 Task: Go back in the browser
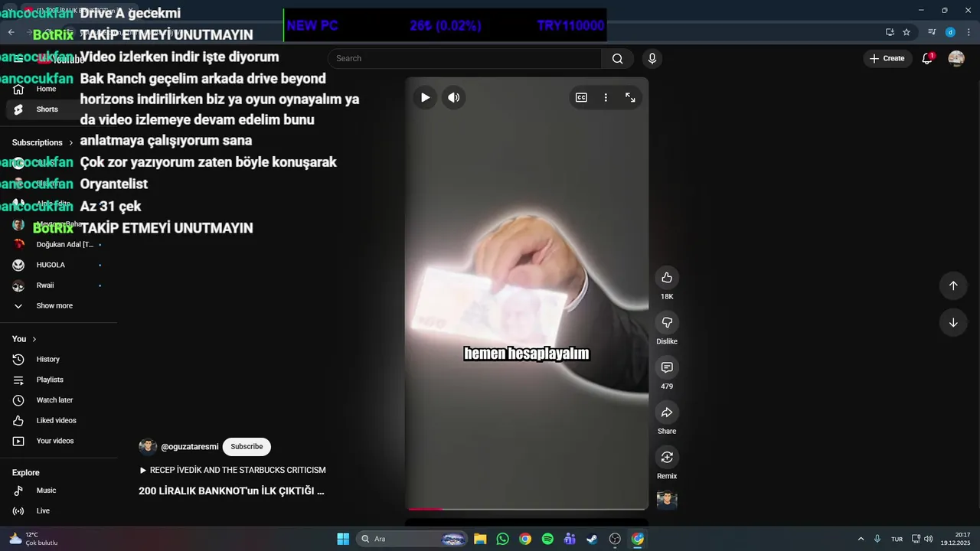click(11, 32)
